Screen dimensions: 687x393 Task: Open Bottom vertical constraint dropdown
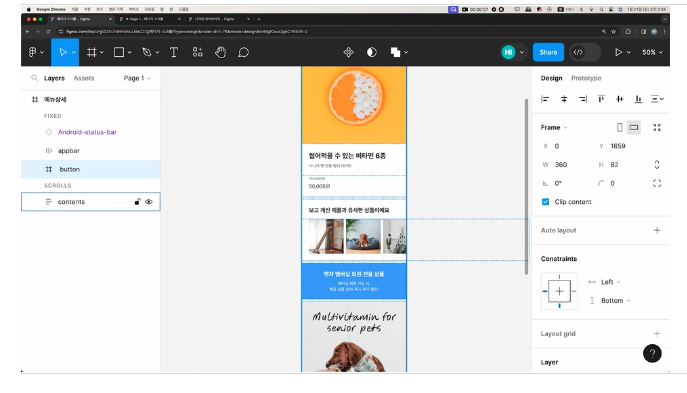coord(616,301)
